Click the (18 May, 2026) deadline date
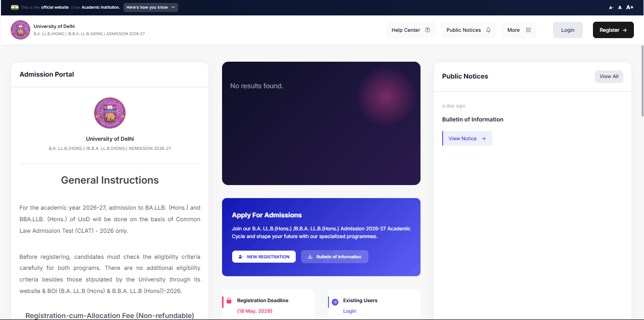 (255, 311)
